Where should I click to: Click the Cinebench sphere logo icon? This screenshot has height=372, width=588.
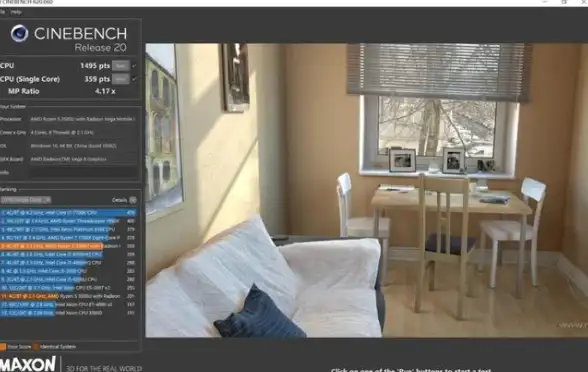point(19,33)
